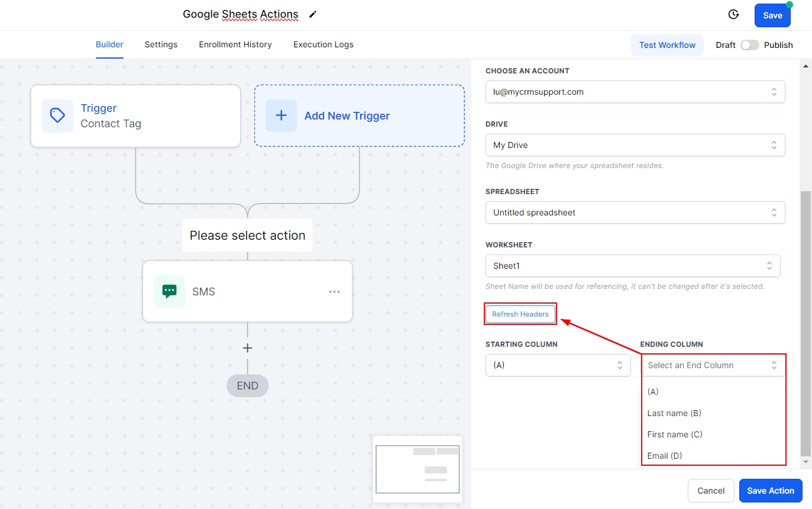Image resolution: width=812 pixels, height=509 pixels.
Task: Click the Save Action button
Action: point(770,491)
